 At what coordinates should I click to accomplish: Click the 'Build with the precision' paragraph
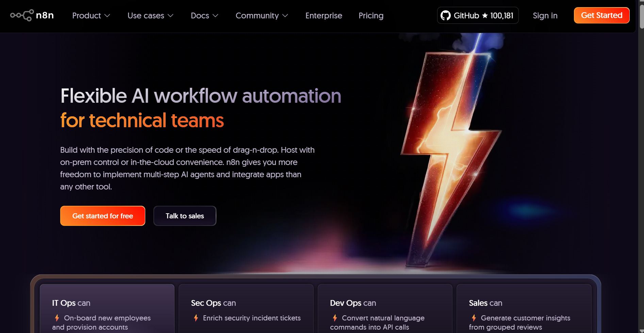(x=187, y=168)
